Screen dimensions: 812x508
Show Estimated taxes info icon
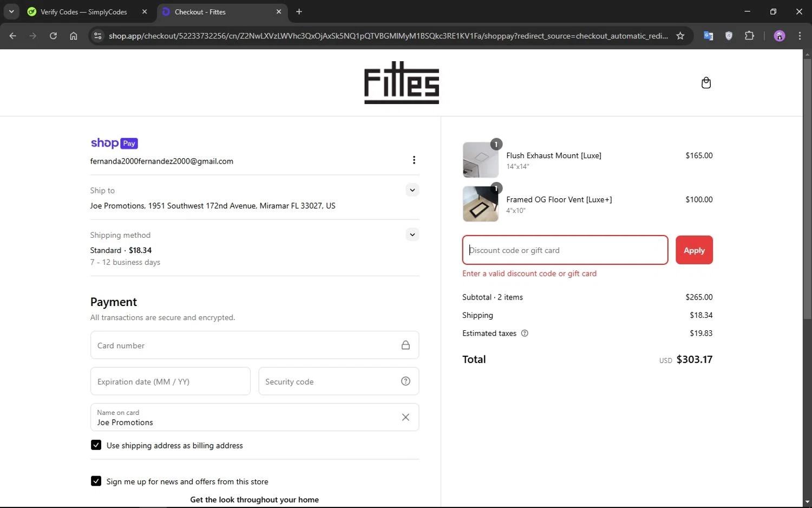(525, 333)
